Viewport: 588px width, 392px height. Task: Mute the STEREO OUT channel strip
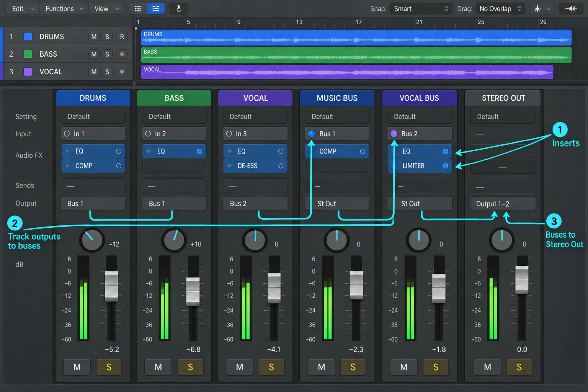(487, 367)
